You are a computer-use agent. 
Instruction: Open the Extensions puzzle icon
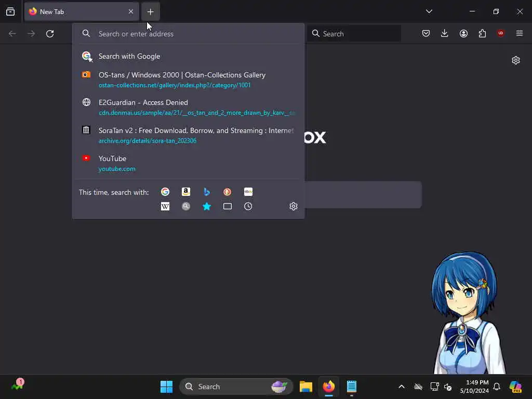[482, 33]
